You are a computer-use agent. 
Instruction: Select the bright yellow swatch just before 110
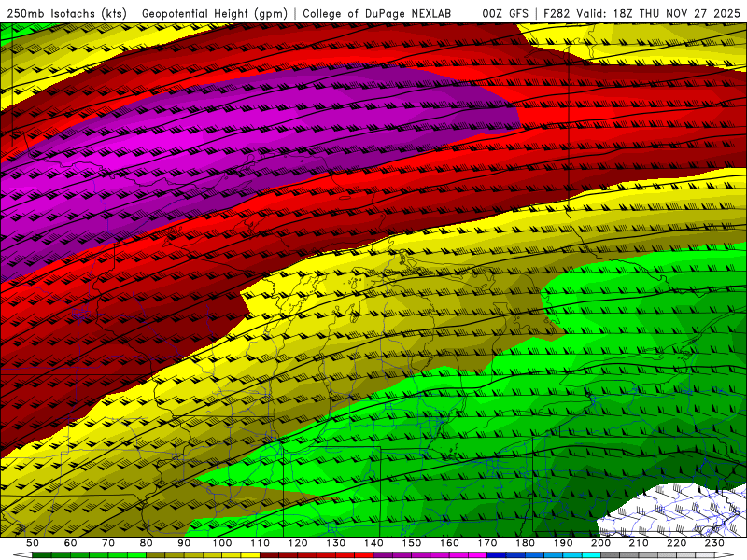click(250, 555)
